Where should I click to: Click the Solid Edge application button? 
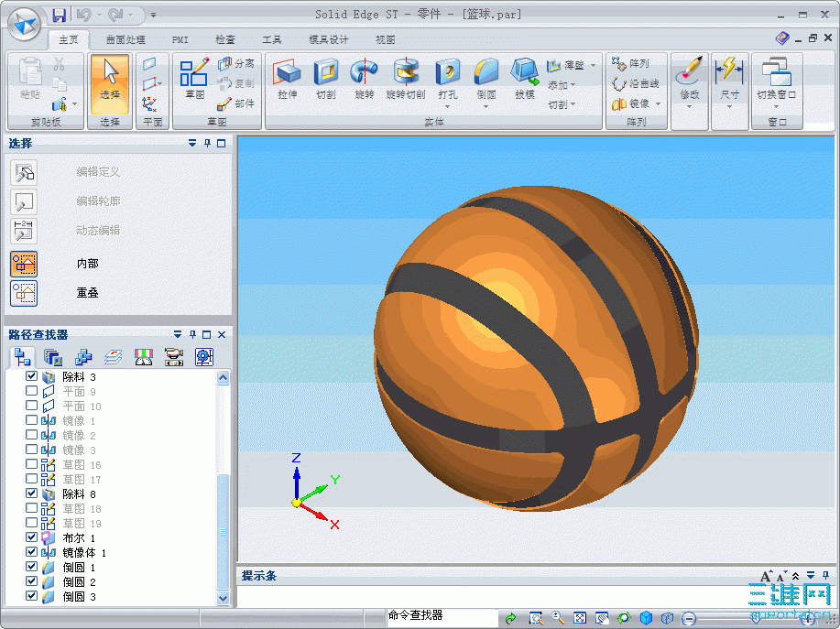[25, 24]
